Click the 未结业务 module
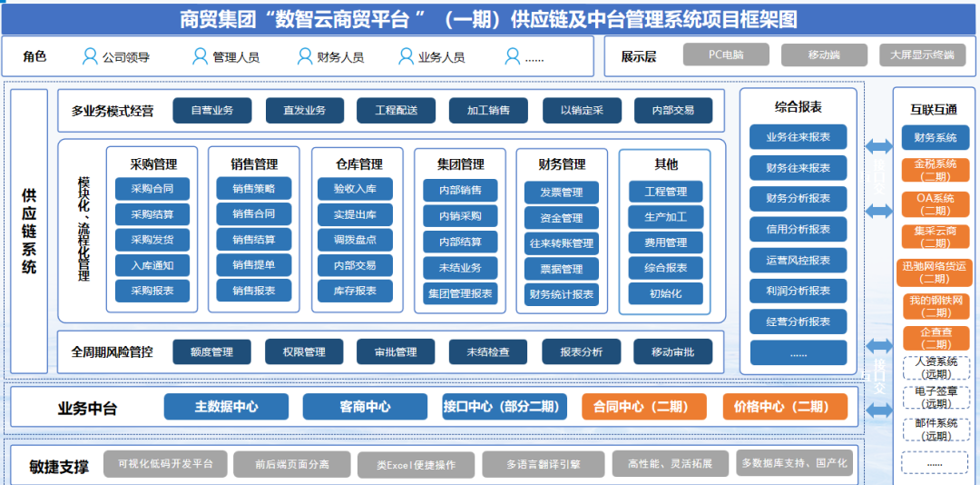The height and width of the screenshot is (485, 980). click(461, 268)
